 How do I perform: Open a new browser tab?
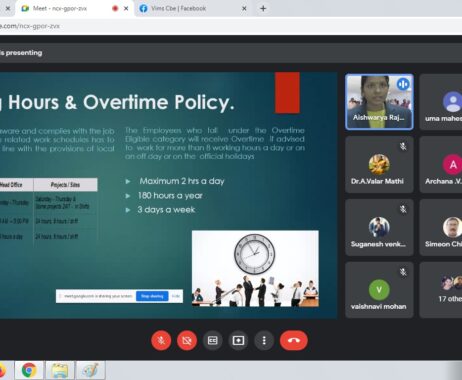[263, 9]
